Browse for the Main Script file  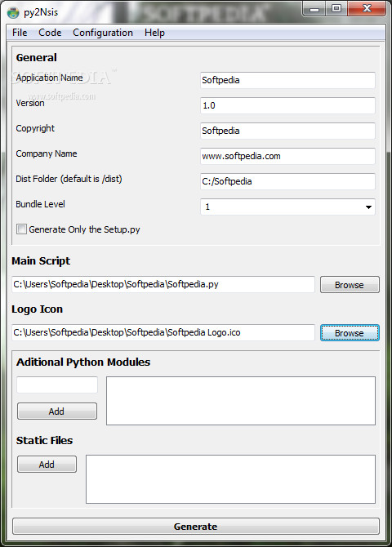coord(350,285)
